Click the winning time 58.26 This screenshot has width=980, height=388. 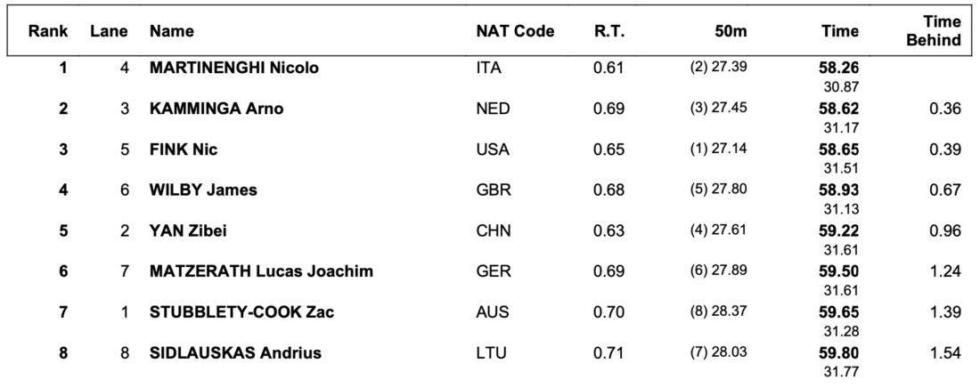click(x=838, y=69)
